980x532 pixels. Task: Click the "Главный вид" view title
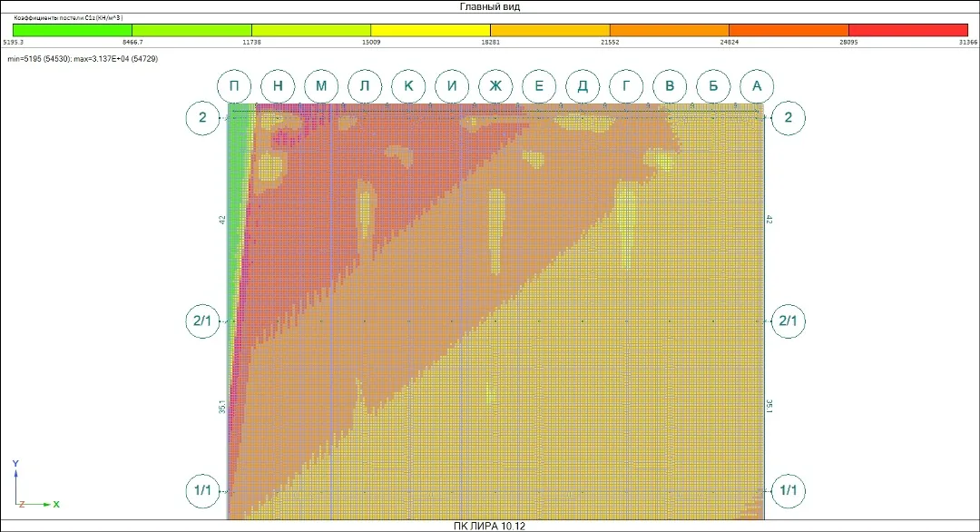point(490,7)
